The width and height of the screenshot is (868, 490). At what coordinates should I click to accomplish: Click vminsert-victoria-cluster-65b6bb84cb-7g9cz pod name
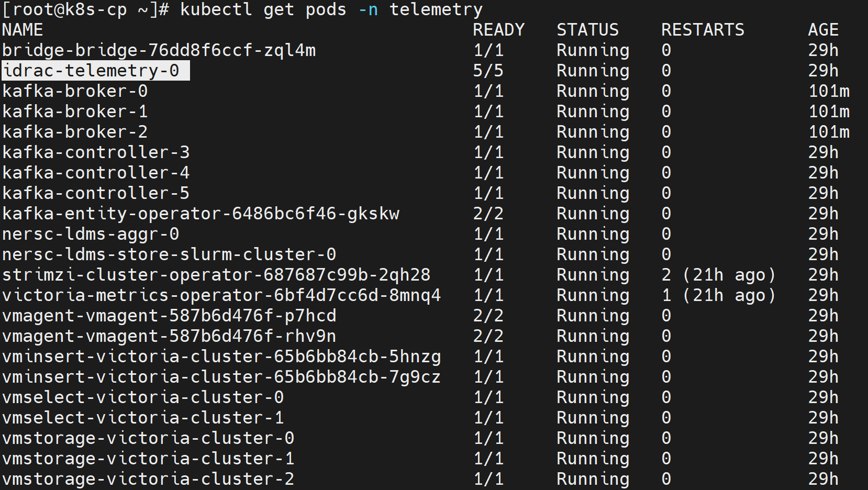[222, 377]
